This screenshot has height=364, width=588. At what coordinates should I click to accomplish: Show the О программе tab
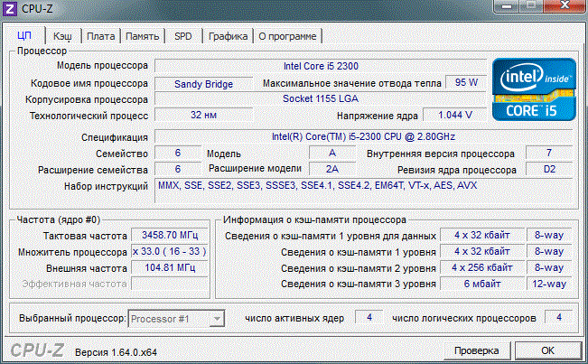(287, 36)
